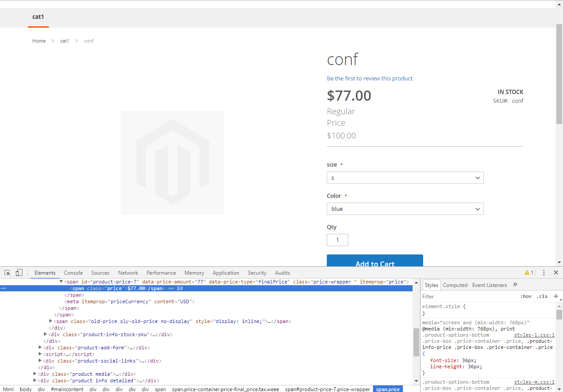The width and height of the screenshot is (563, 392).
Task: Click the $100.00 regular price
Action: point(341,136)
